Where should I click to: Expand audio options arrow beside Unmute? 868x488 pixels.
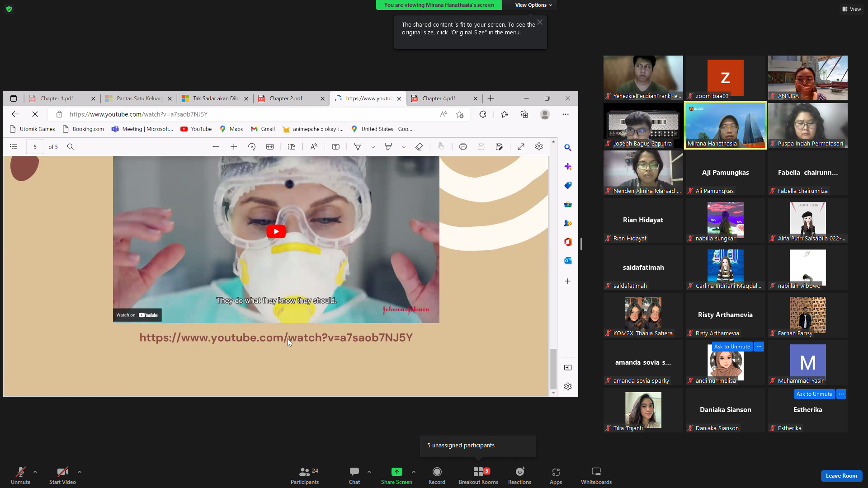coord(35,472)
